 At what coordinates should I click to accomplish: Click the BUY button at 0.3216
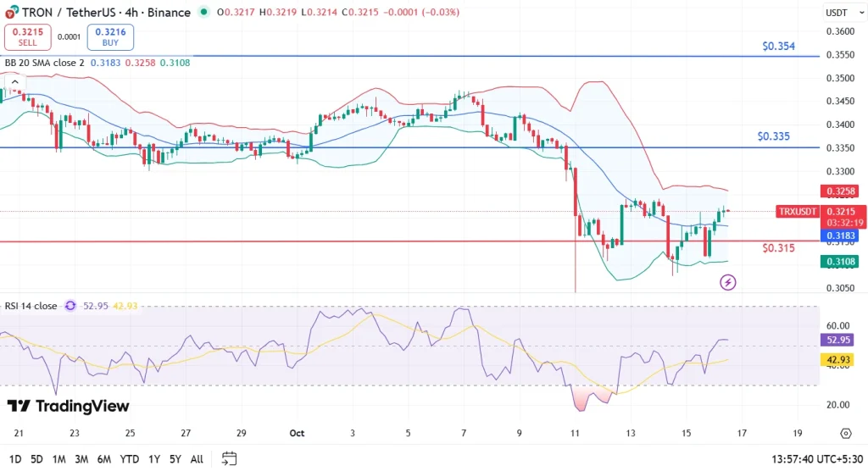(x=110, y=36)
